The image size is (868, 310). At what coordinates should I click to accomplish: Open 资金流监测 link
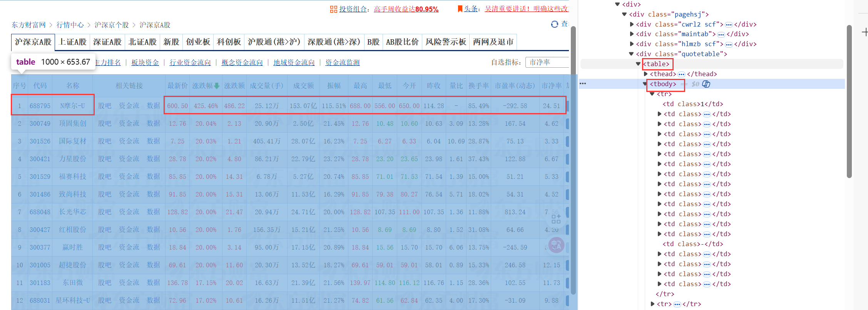(343, 62)
